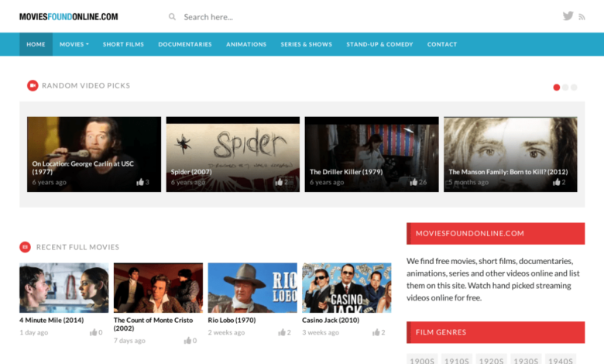The width and height of the screenshot is (604, 364).
Task: Click thumbs-up on The Driller Killer
Action: tap(414, 182)
